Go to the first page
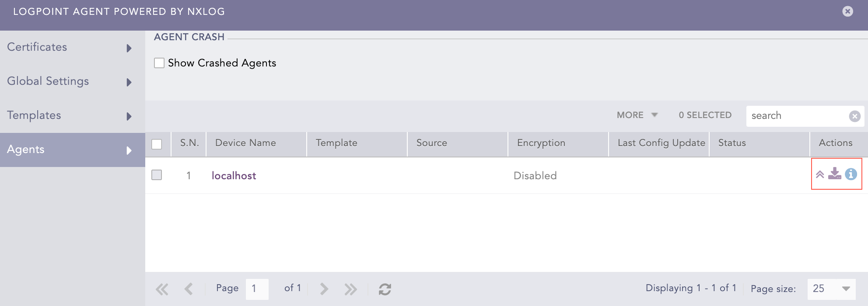This screenshot has width=868, height=306. click(x=162, y=289)
